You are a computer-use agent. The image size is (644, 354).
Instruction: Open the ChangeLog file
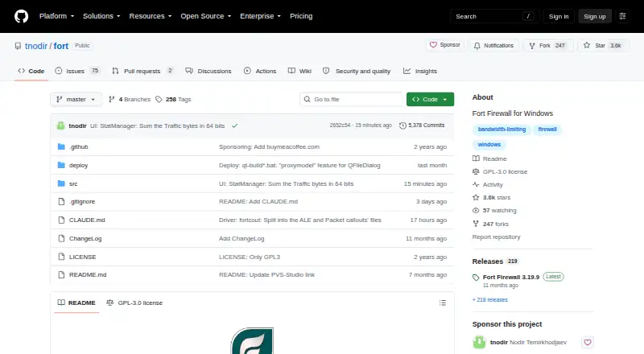85,239
